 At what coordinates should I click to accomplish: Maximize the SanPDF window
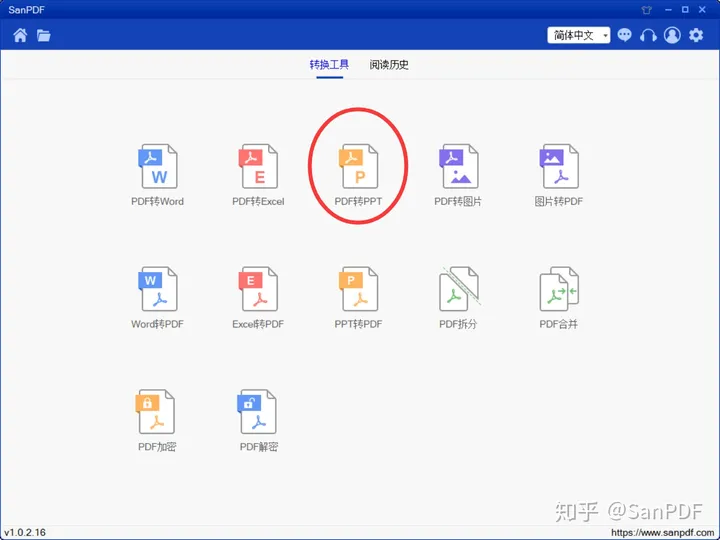pyautogui.click(x=685, y=10)
